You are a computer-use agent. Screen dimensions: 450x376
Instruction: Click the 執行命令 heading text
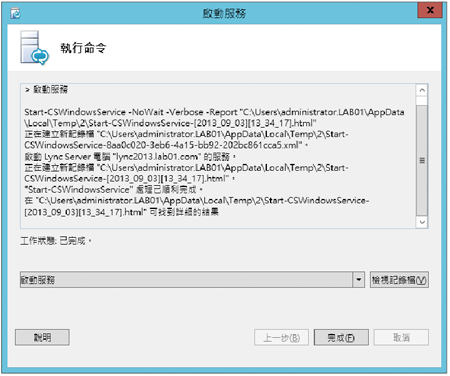(83, 48)
